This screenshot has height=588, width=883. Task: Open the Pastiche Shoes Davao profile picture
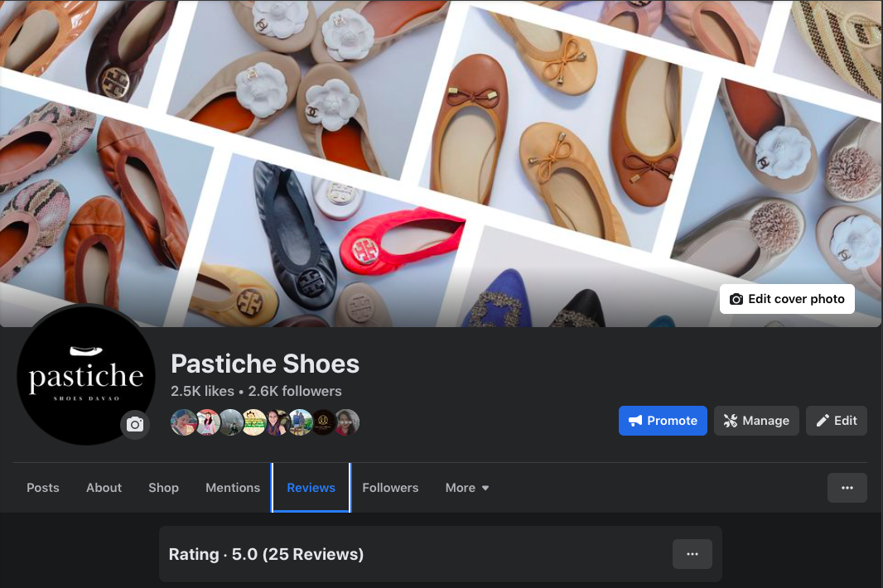[85, 376]
